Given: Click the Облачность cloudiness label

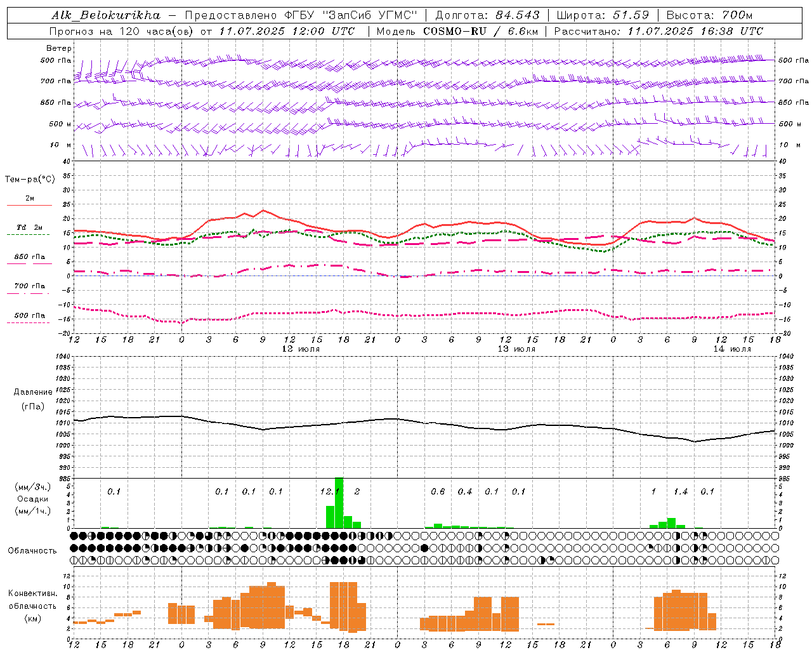Looking at the screenshot, I should pyautogui.click(x=32, y=550).
